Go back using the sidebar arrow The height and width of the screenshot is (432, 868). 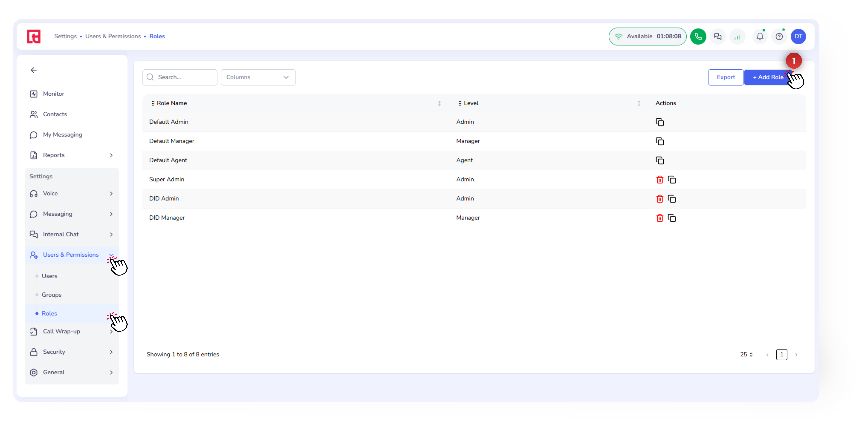34,70
